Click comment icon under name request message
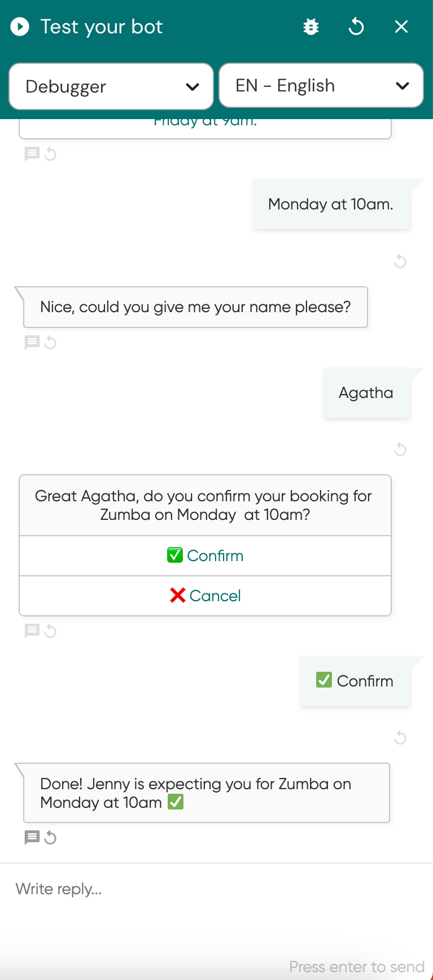The height and width of the screenshot is (980, 433). coord(32,342)
